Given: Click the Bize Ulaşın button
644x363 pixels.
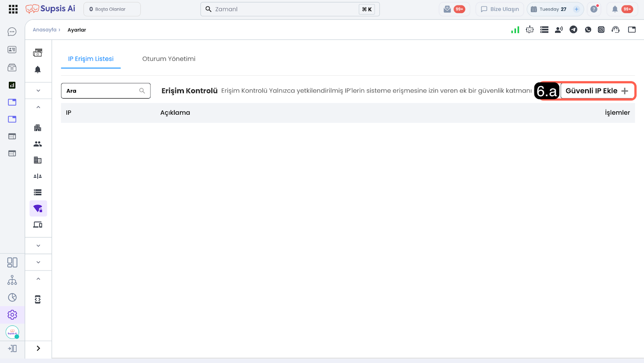Looking at the screenshot, I should tap(500, 9).
